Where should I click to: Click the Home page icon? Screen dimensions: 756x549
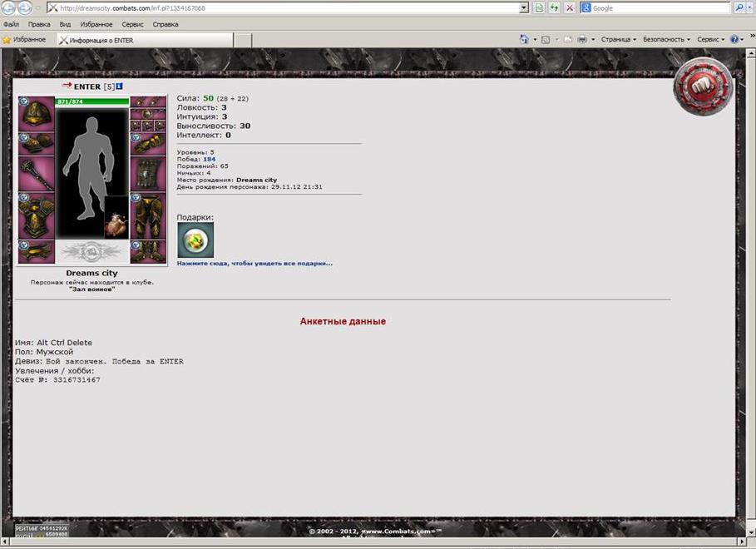click(x=524, y=40)
